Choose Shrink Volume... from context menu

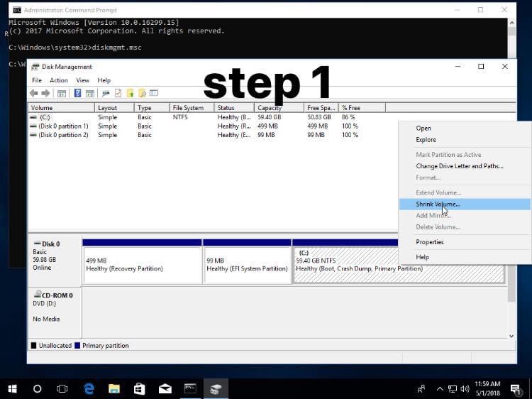465,204
